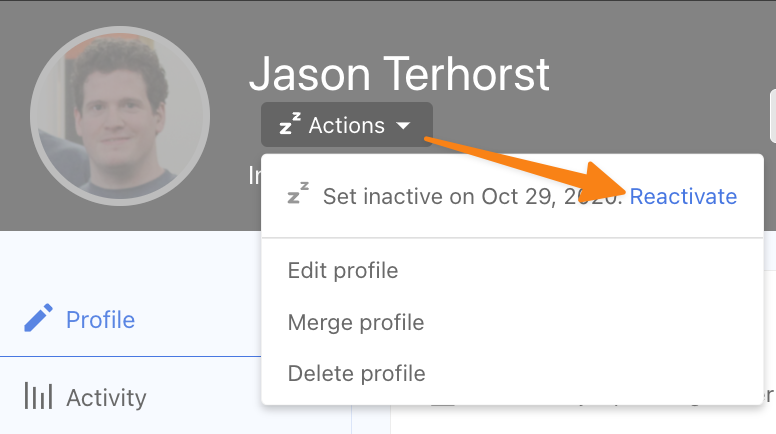
Task: Click the bar chart icon beside Activity
Action: pyautogui.click(x=39, y=396)
